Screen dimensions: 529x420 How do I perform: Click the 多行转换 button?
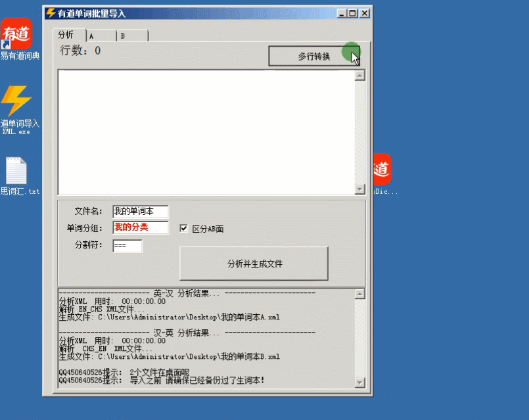[314, 56]
